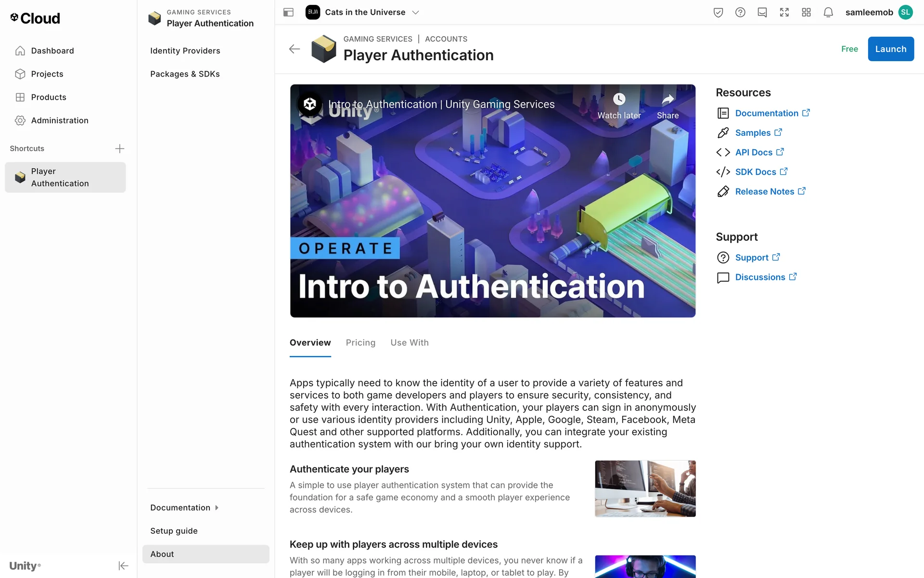Click the fullscreen expand icon

(784, 13)
